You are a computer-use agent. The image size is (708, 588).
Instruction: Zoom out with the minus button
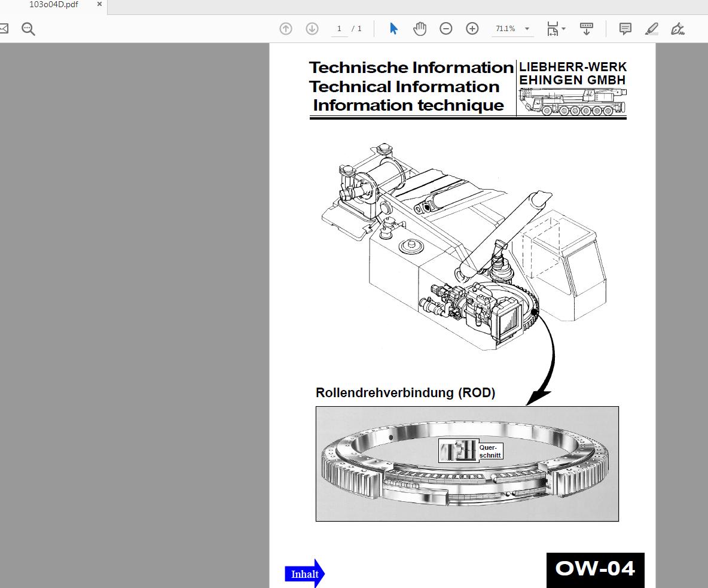pos(445,29)
